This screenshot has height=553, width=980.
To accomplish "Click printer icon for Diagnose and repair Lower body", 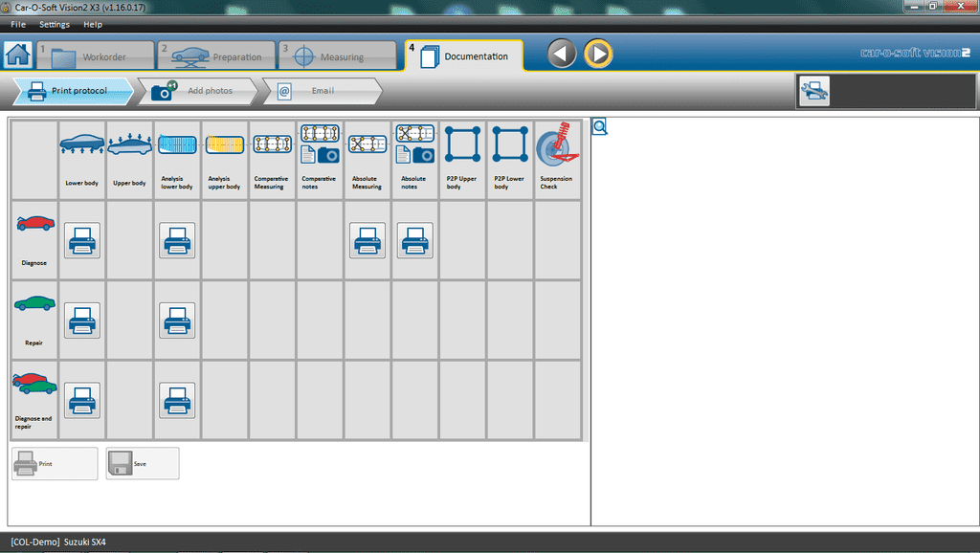I will click(81, 400).
